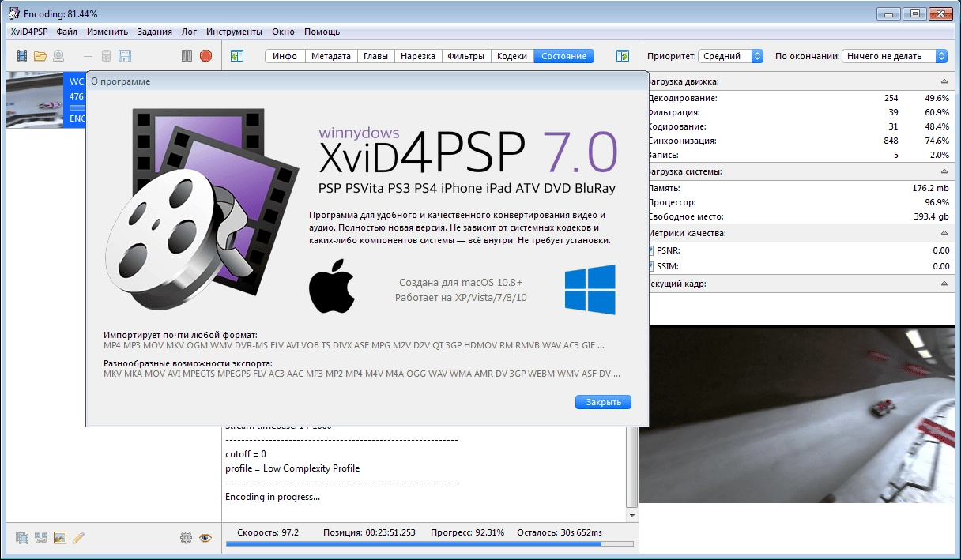This screenshot has width=961, height=560.
Task: Open the Инструменты menu
Action: click(234, 32)
